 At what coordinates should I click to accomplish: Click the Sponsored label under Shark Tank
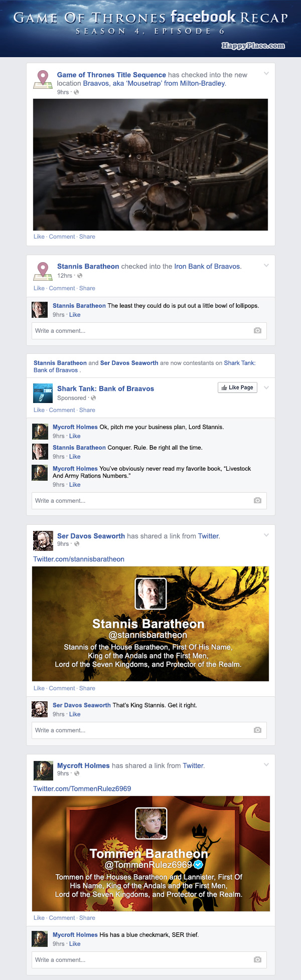[x=72, y=398]
